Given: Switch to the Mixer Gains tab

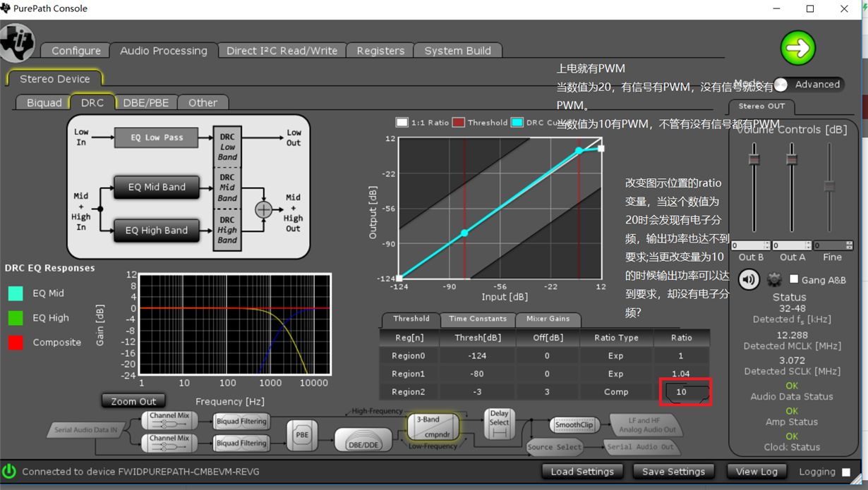Looking at the screenshot, I should coord(548,319).
